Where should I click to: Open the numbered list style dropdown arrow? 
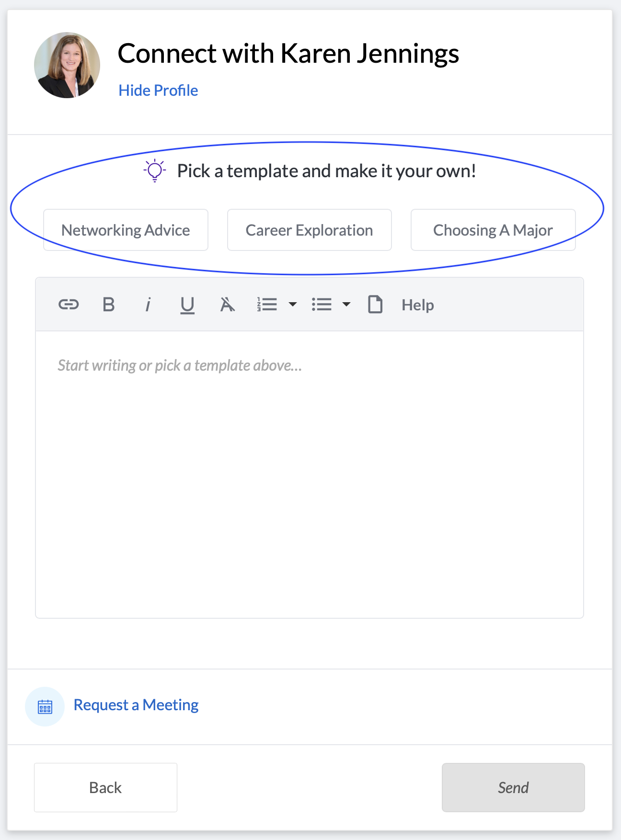[293, 305]
